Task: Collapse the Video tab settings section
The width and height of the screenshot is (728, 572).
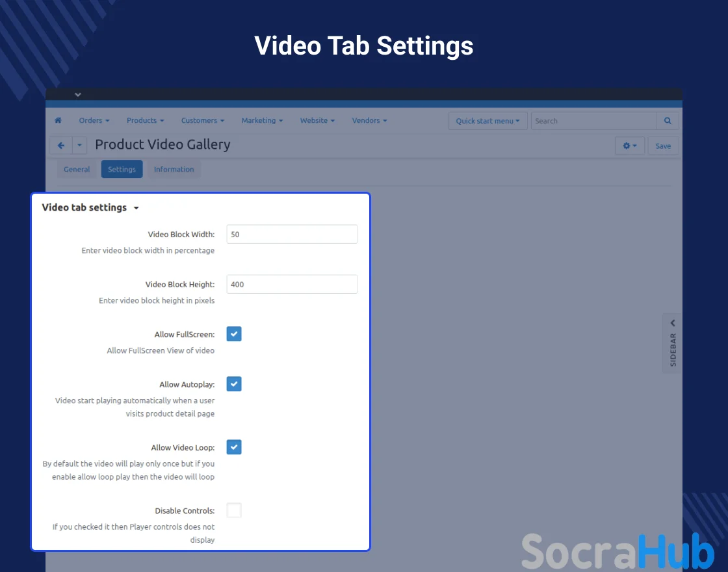Action: (x=90, y=207)
